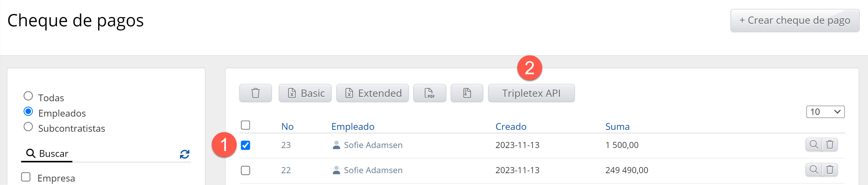Delete pay check number 23
This screenshot has width=868, height=185.
point(830,145)
